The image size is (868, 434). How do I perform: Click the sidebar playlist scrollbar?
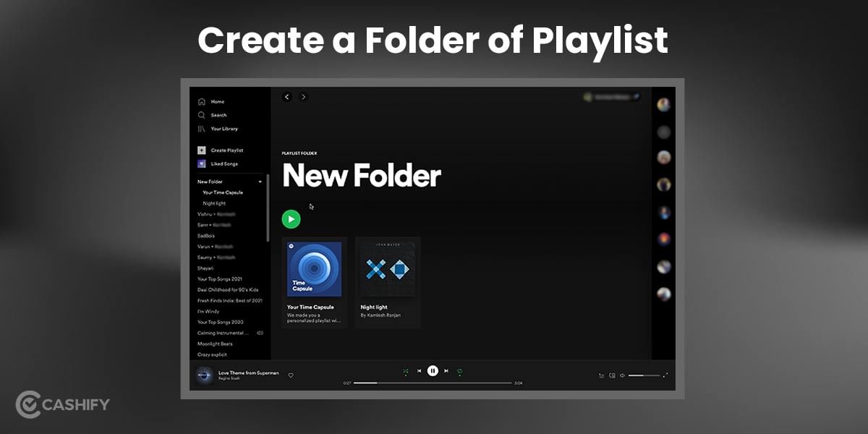268,208
